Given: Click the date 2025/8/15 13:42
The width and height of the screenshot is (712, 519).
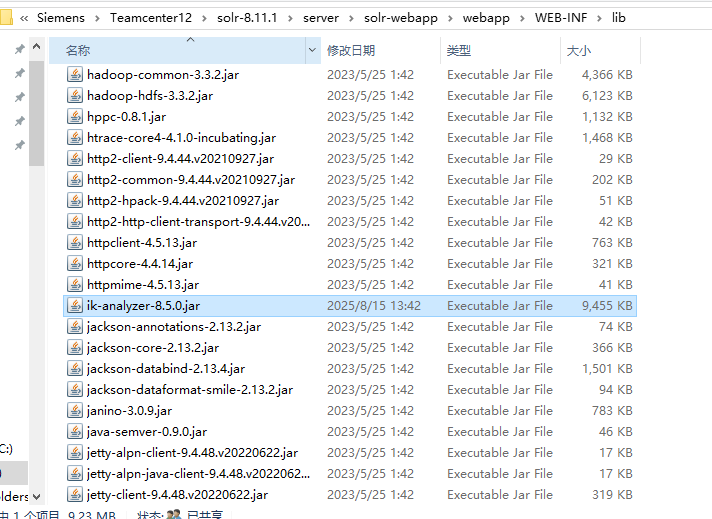Looking at the screenshot, I should pos(374,306).
